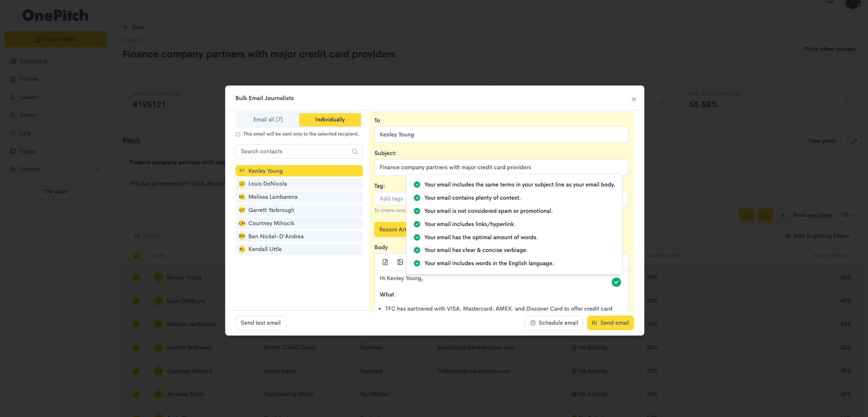The width and height of the screenshot is (868, 417).
Task: Click the Avg Activity Score chart icon
Action: (x=848, y=100)
